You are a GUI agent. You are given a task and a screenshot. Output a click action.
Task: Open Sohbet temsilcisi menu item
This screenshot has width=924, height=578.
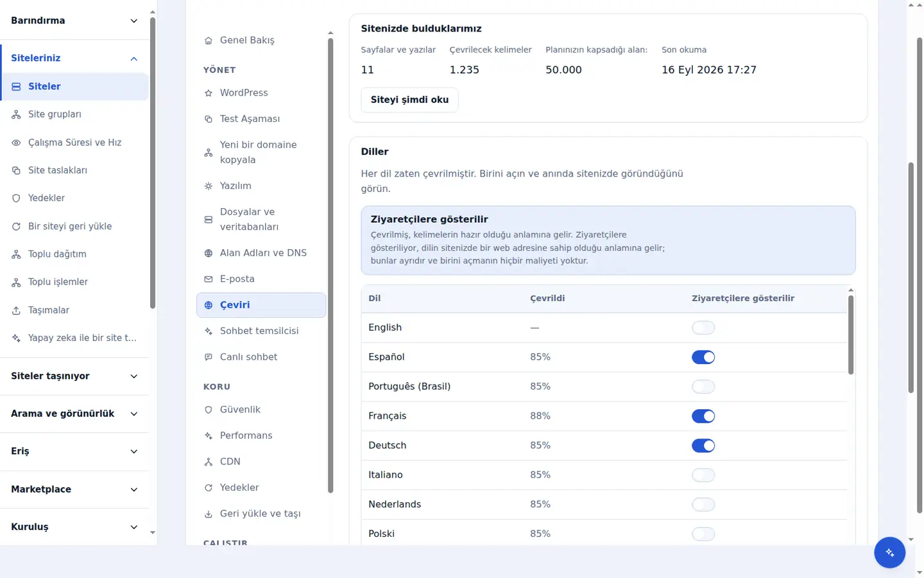[x=261, y=331]
